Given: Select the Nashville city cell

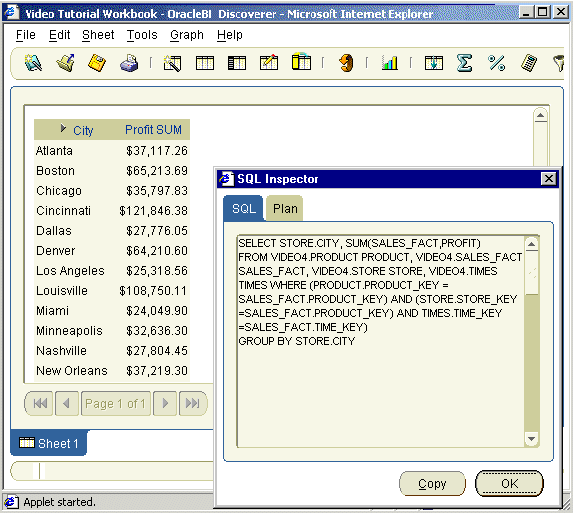Looking at the screenshot, I should (61, 351).
